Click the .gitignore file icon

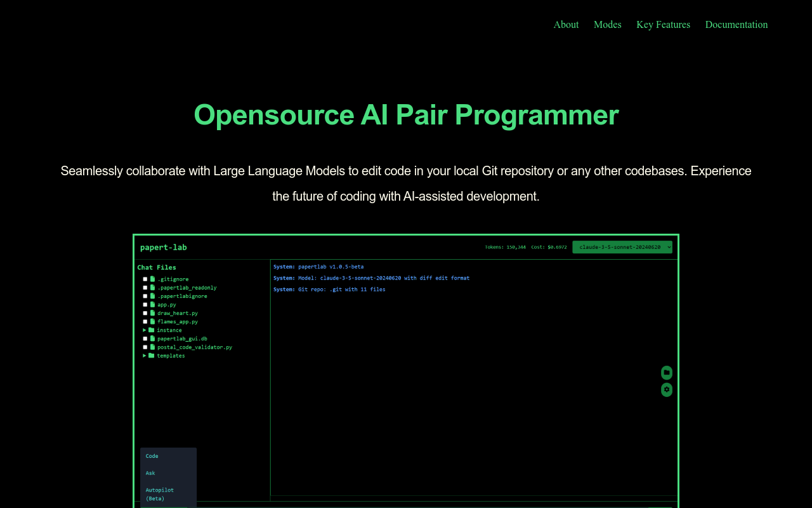click(153, 279)
